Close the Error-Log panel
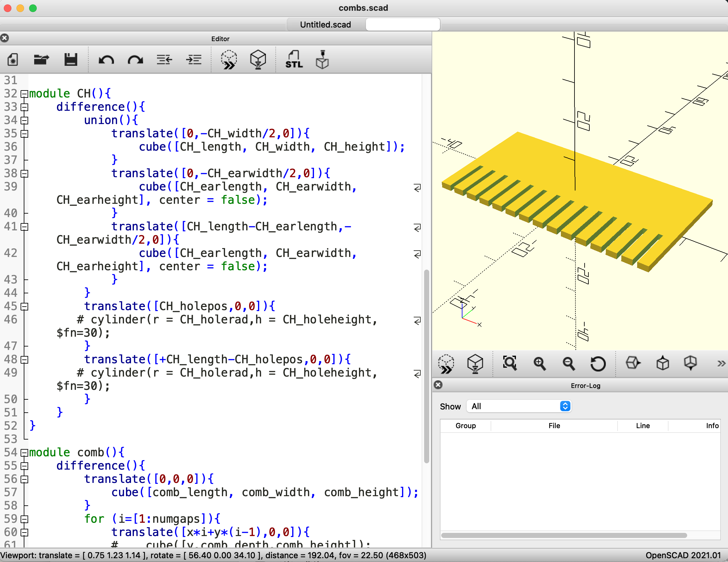 pos(438,385)
